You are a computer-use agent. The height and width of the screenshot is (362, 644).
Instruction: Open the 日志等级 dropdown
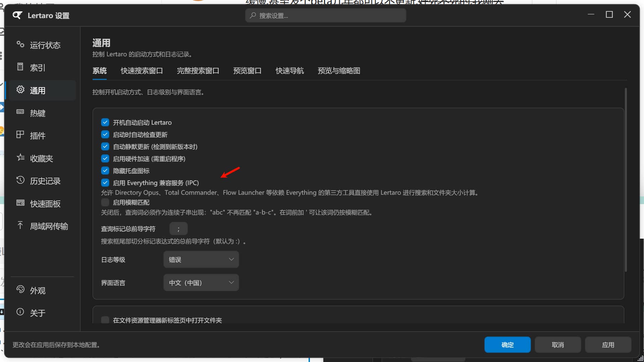(x=201, y=259)
